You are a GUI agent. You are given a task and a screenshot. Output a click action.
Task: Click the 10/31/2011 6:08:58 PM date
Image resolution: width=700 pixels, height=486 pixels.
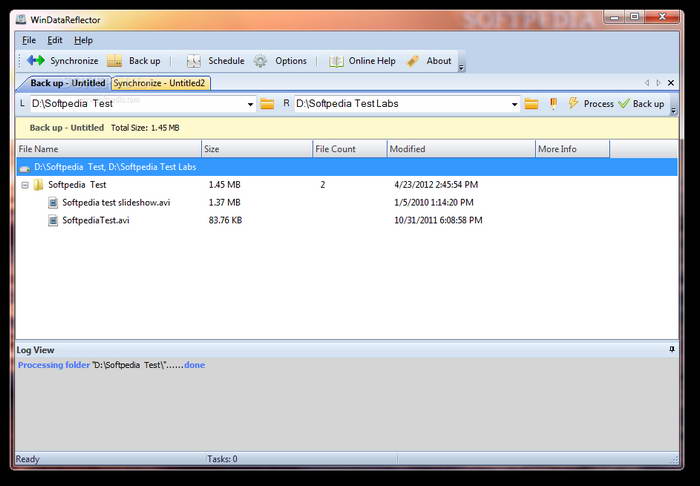(438, 220)
